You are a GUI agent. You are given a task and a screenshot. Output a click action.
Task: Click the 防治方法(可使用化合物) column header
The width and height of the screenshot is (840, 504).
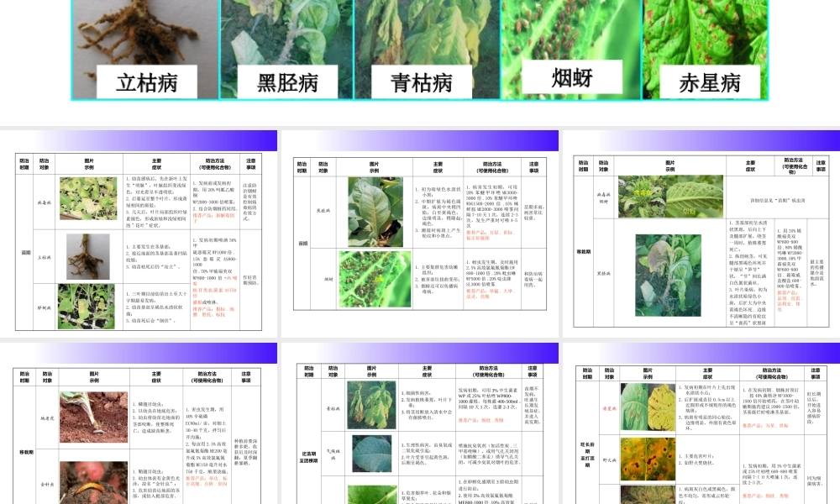pyautogui.click(x=214, y=161)
